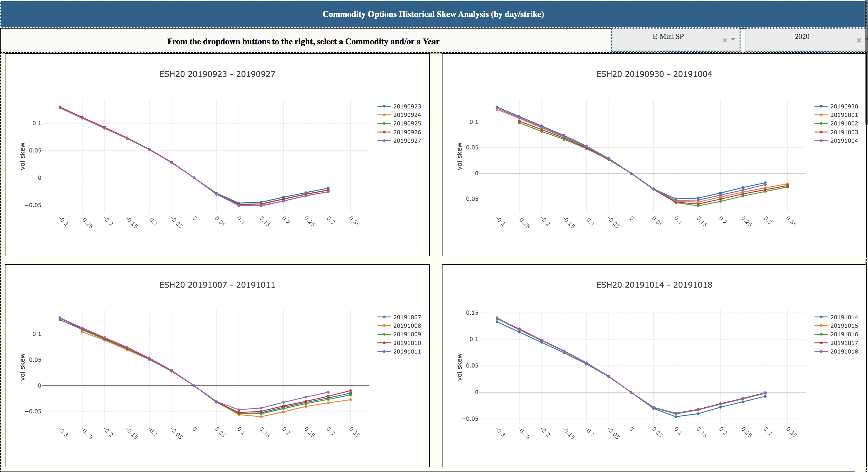Open the E-Mini SP dropdown arrow
The image size is (868, 472).
pyautogui.click(x=733, y=40)
